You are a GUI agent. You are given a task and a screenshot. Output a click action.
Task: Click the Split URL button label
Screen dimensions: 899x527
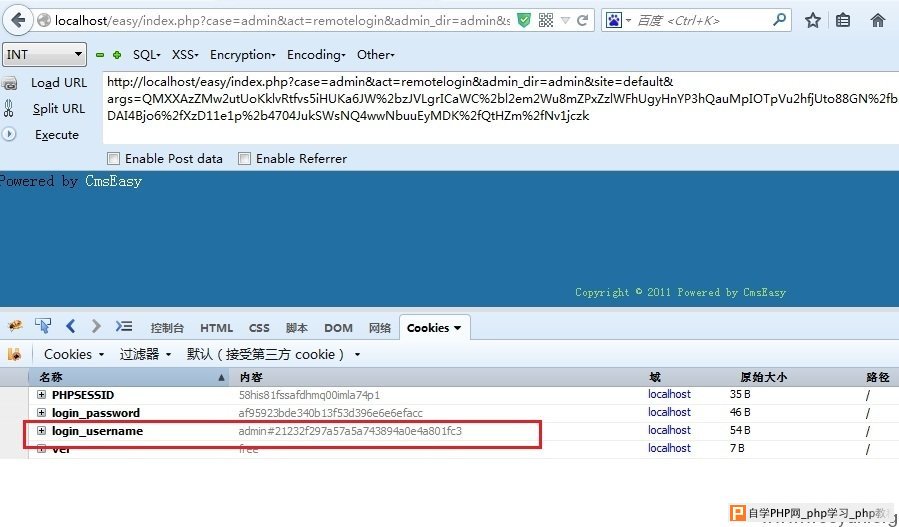[58, 108]
